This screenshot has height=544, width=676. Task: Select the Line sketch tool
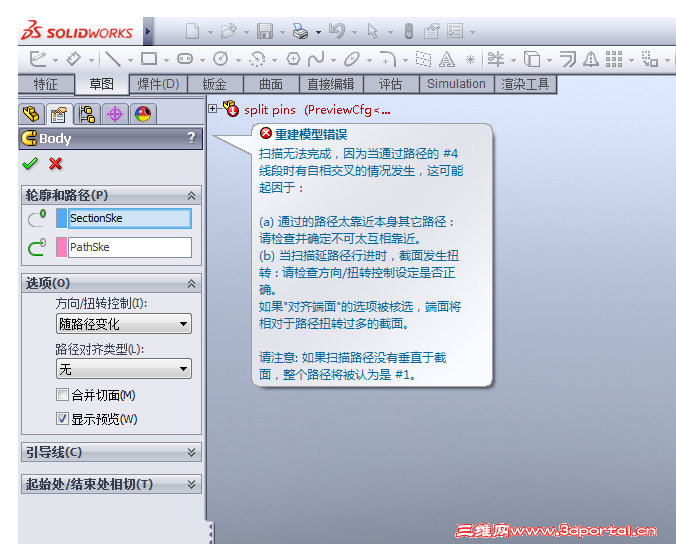point(113,59)
